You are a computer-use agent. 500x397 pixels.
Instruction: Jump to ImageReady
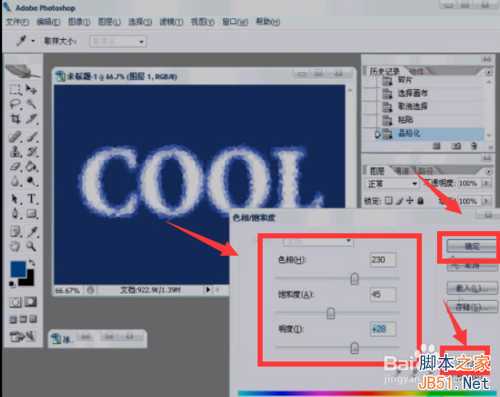(23, 337)
